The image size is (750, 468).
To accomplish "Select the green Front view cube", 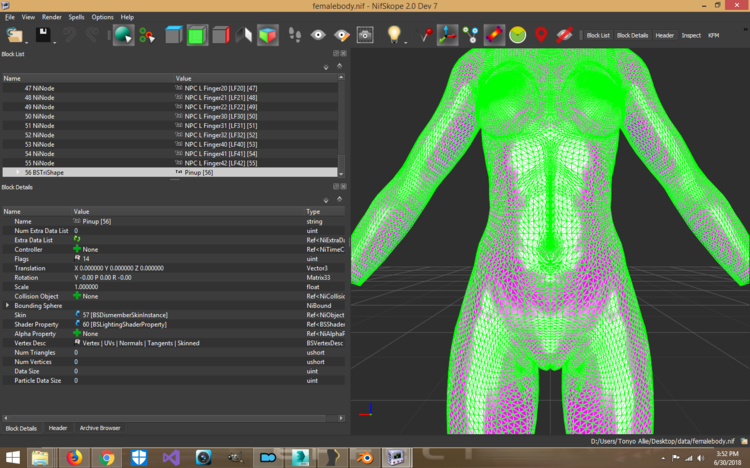I will (197, 35).
